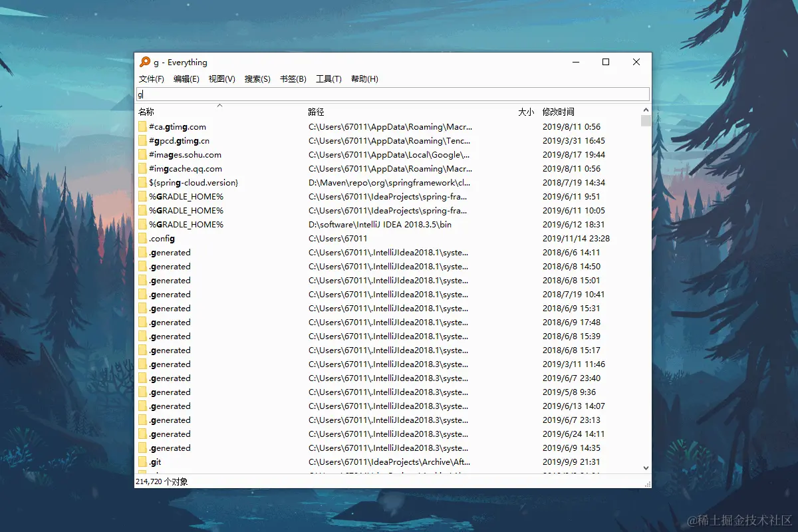Click folder icon beside #images.sohu.com
The height and width of the screenshot is (532, 798).
pos(142,154)
